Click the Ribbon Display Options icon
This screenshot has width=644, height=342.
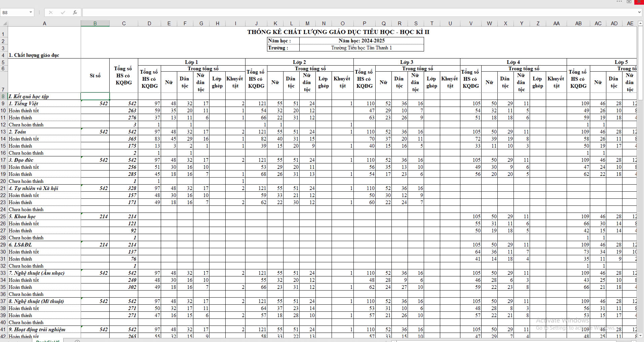coord(629,2)
